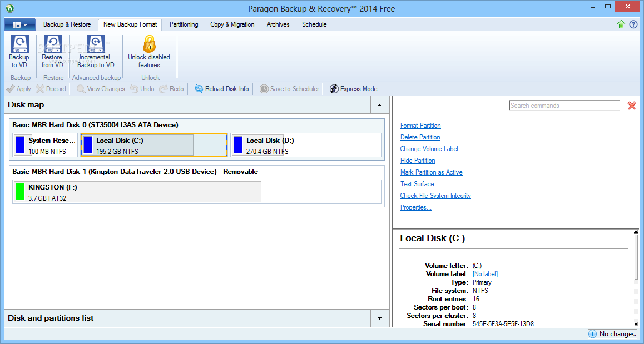Open the blue application menu dropdown
644x344 pixels.
[19, 24]
